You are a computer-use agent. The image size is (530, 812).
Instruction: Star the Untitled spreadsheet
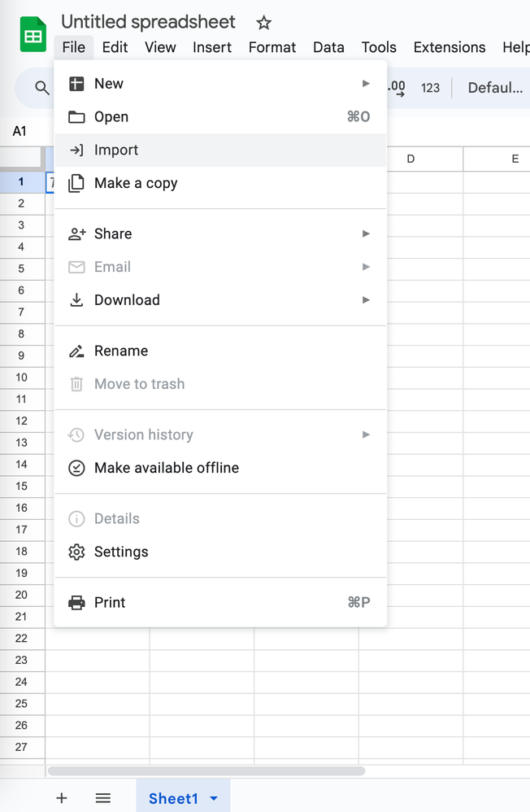tap(263, 22)
